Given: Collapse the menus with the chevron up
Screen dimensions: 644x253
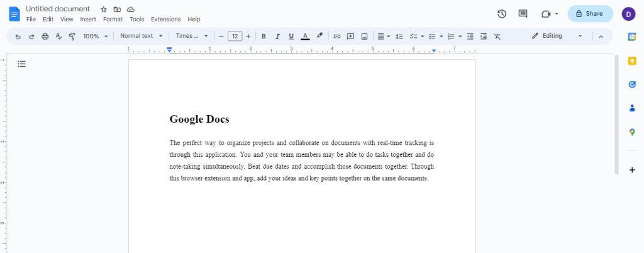Looking at the screenshot, I should 601,37.
